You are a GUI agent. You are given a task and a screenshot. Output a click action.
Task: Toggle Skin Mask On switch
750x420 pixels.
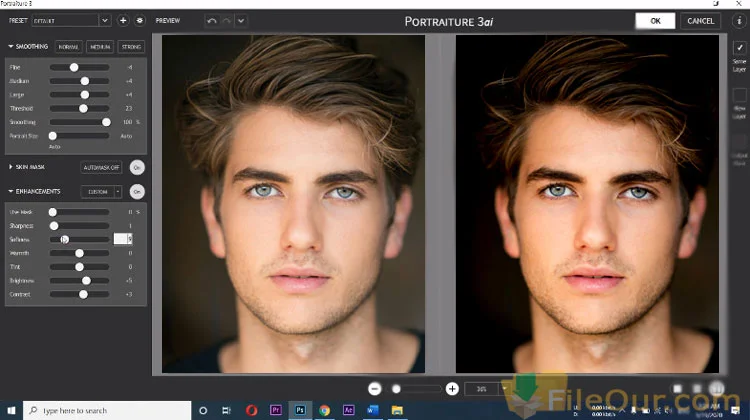point(137,167)
